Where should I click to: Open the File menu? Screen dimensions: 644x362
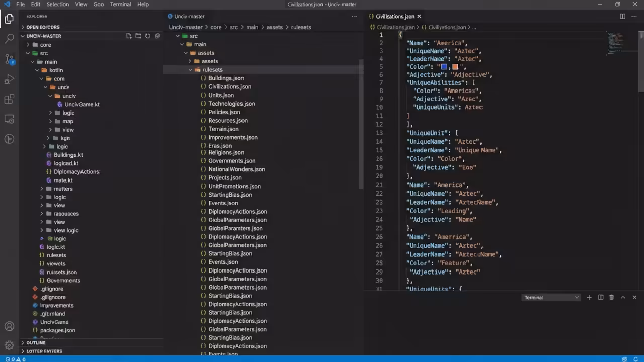pos(20,4)
